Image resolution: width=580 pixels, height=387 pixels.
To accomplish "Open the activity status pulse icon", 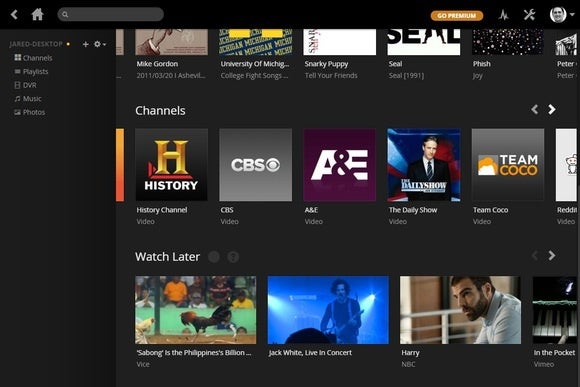I will (503, 15).
